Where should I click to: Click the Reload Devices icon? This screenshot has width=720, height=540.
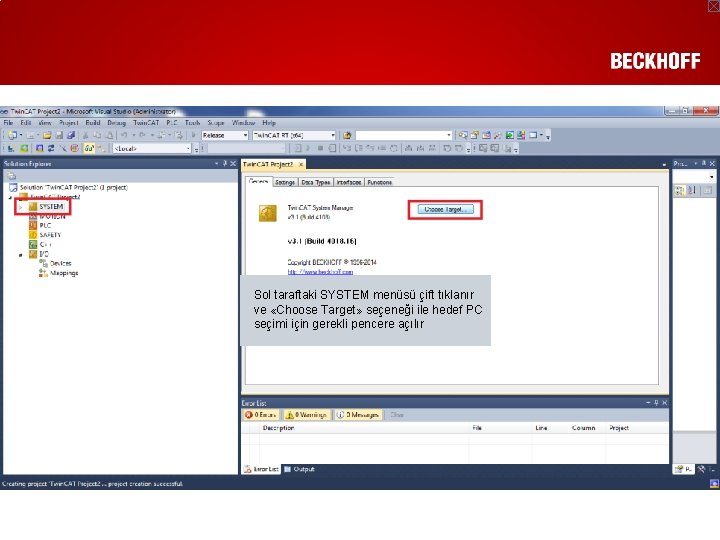tap(51, 148)
